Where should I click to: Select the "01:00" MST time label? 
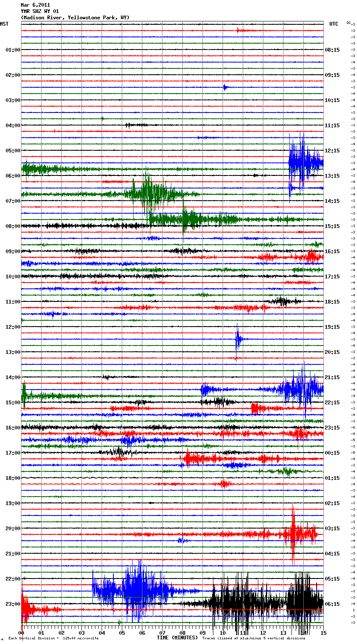[13, 50]
